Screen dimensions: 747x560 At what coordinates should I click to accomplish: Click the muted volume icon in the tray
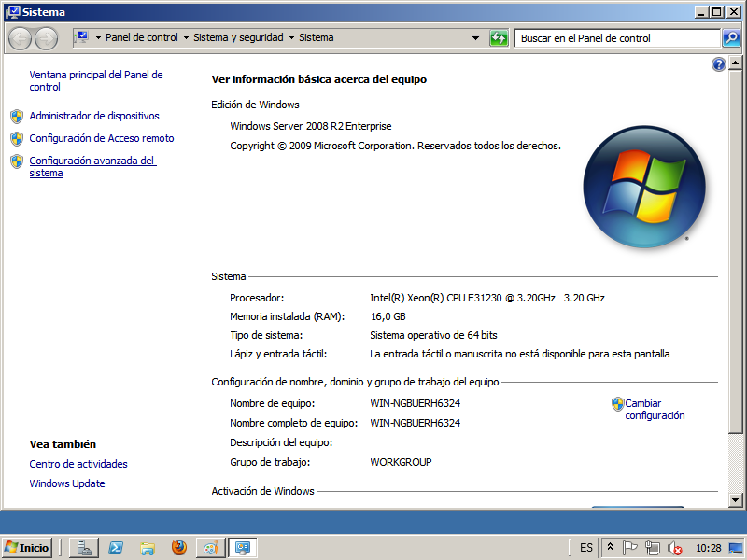click(x=674, y=548)
